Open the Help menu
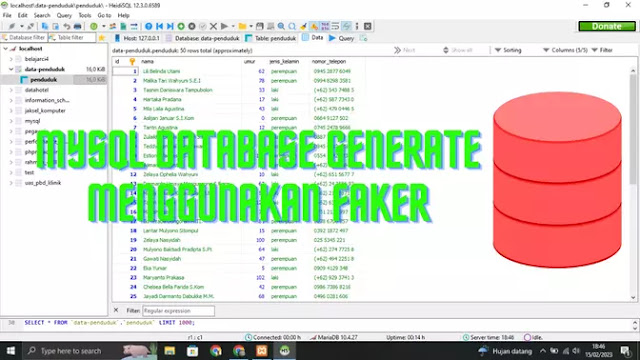Screen dimensions: 640x360 pos(124,15)
